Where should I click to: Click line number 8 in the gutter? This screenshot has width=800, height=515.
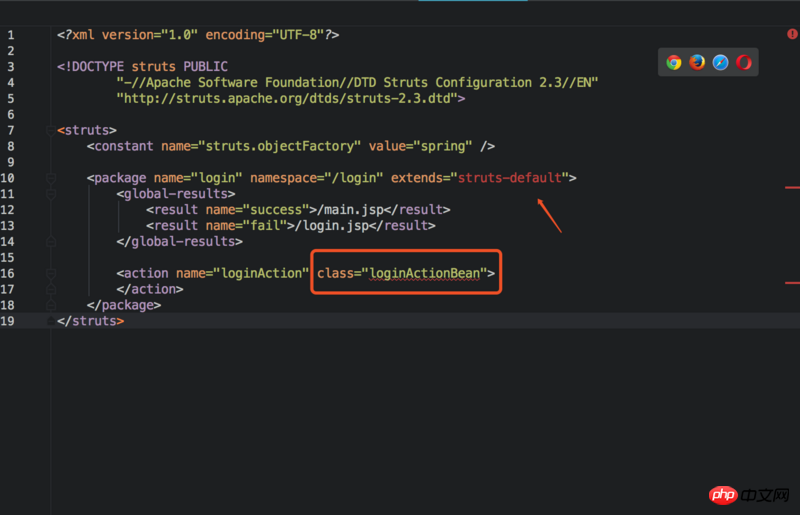(x=11, y=146)
